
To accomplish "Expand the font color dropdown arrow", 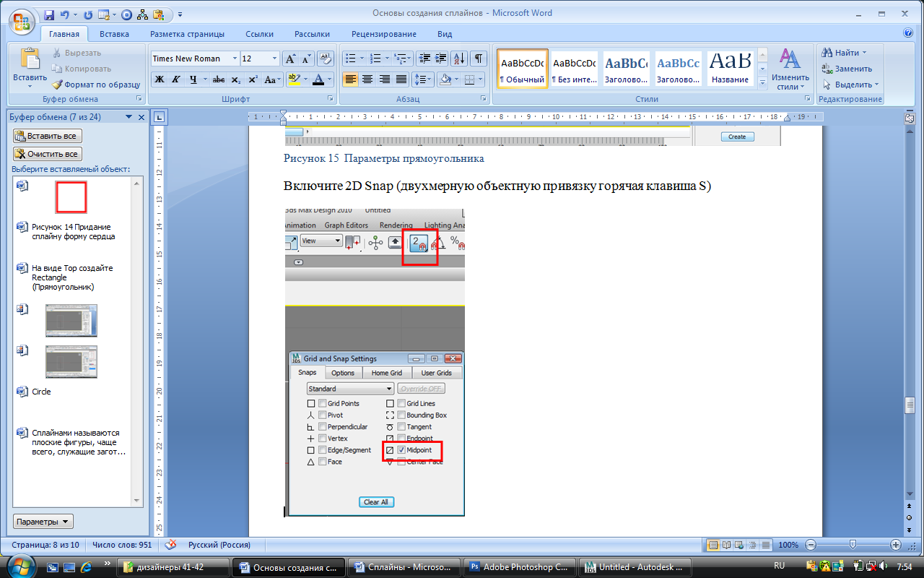I will click(x=330, y=79).
